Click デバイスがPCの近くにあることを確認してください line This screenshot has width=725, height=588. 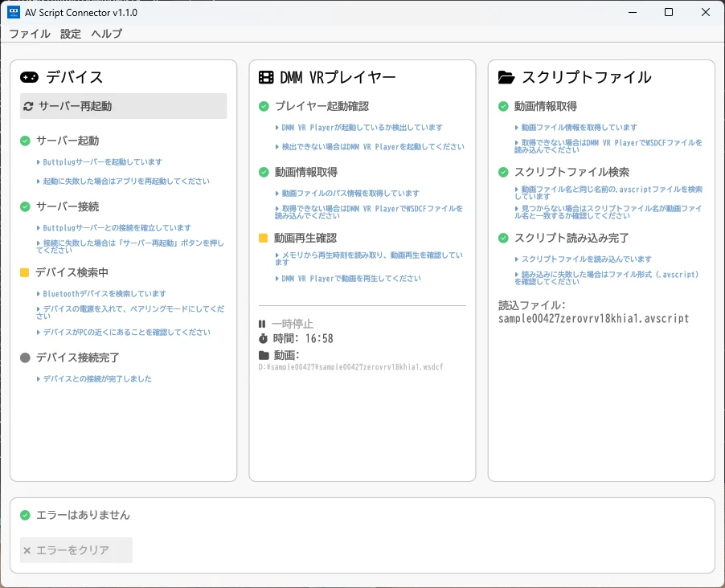tap(124, 332)
